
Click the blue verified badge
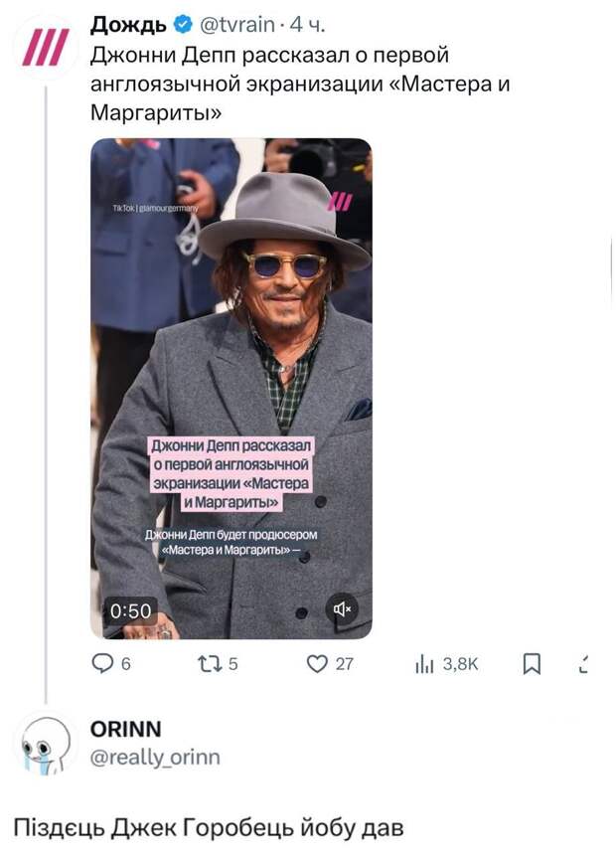182,24
